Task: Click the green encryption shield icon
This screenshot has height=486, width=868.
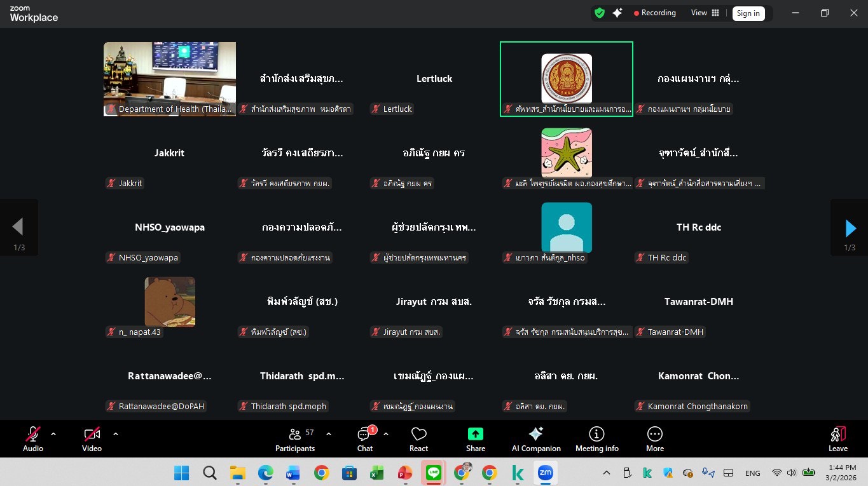Action: point(599,13)
